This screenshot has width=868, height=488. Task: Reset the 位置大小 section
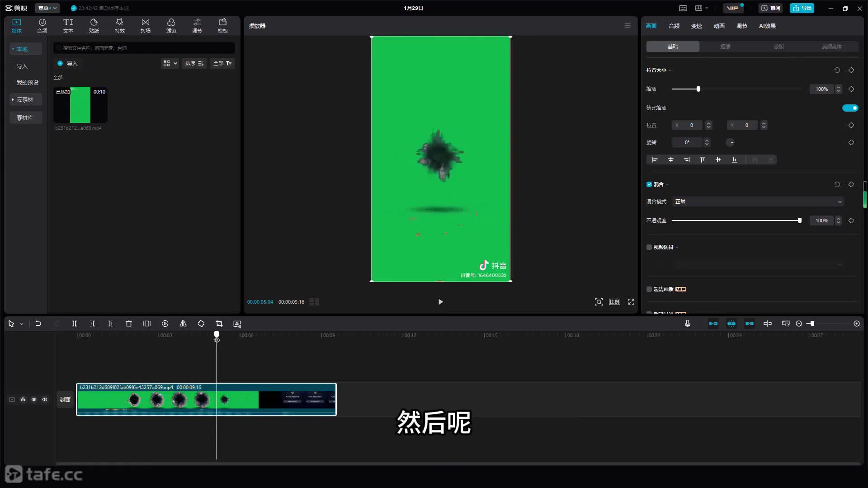[837, 70]
